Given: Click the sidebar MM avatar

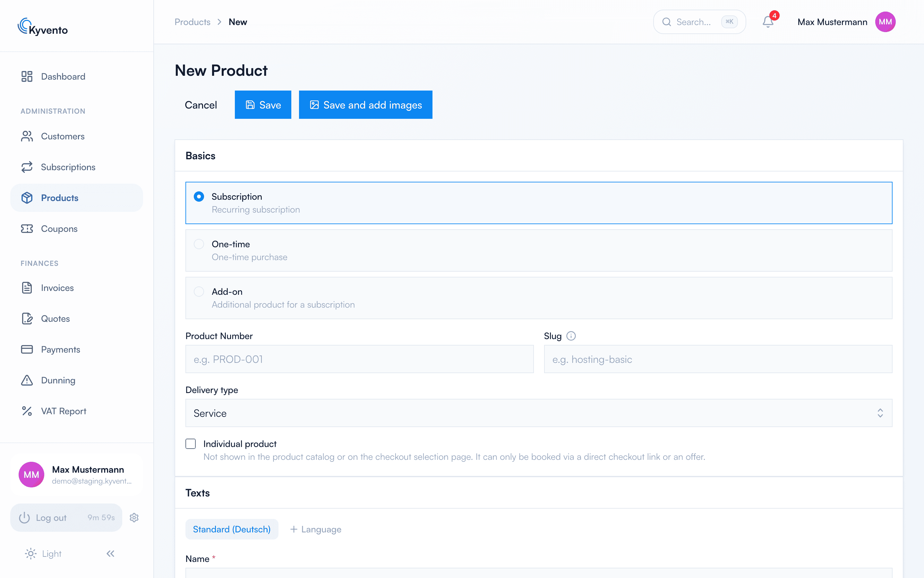Looking at the screenshot, I should pos(31,474).
